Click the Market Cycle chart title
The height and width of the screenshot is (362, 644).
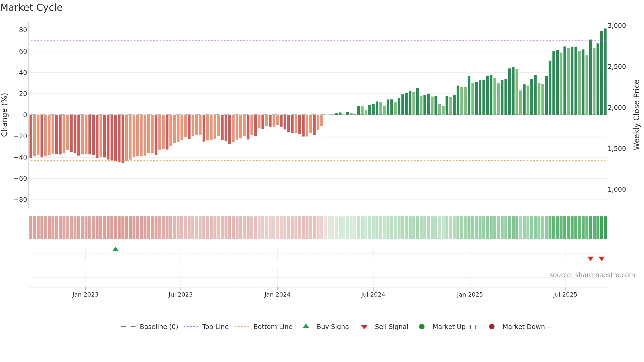point(31,8)
